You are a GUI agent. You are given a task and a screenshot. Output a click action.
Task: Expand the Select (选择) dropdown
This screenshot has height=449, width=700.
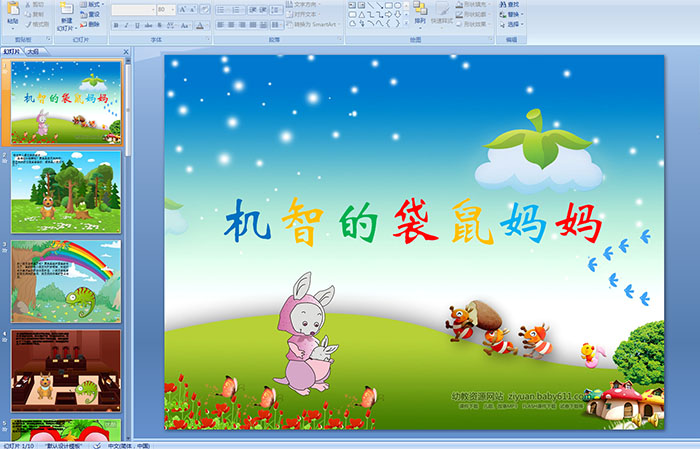click(511, 24)
